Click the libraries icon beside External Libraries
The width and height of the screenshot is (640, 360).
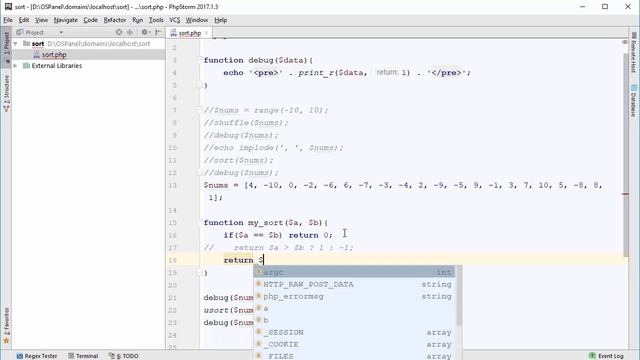point(26,65)
